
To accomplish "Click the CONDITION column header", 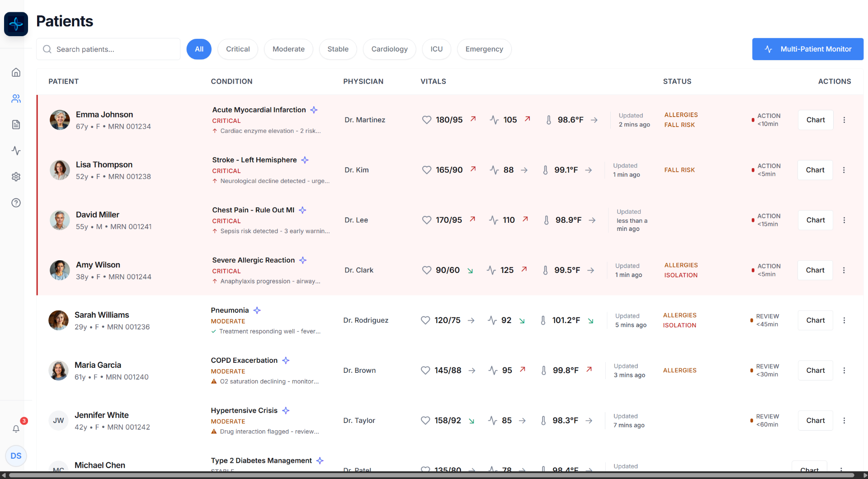I will click(231, 81).
